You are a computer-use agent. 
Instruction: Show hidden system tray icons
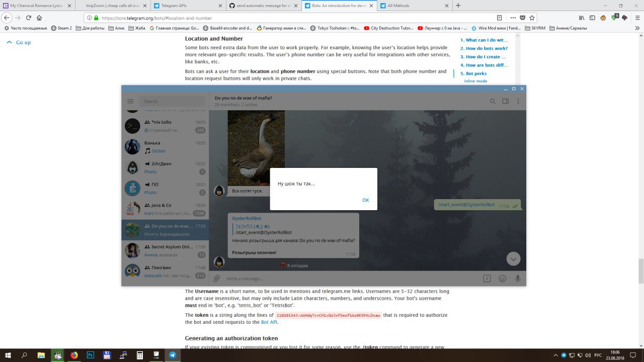[555, 355]
